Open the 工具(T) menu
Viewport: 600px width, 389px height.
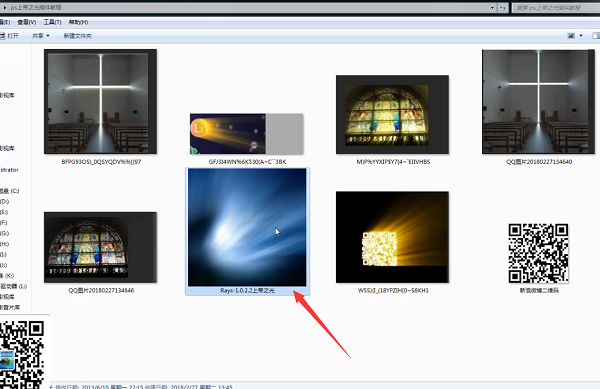52,22
